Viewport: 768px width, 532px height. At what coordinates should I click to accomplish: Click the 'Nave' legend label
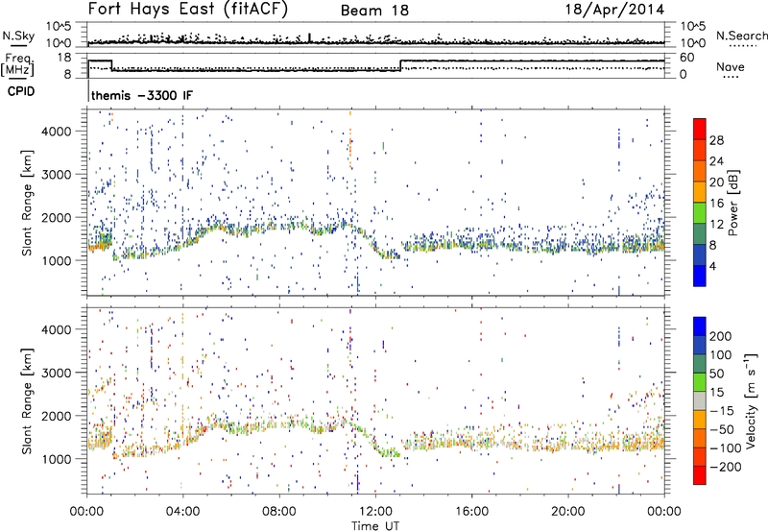point(731,66)
